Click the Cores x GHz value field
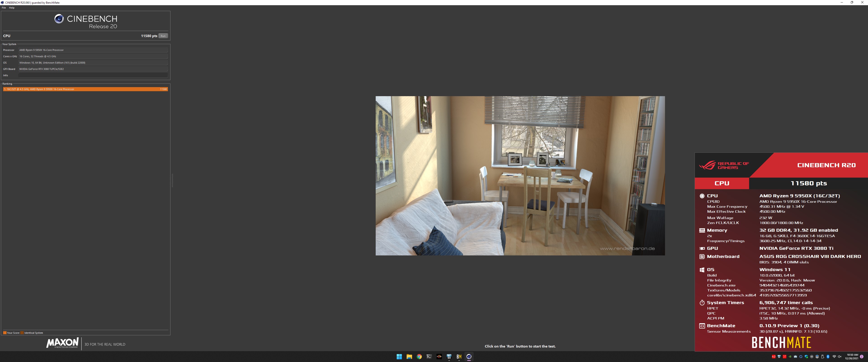Image resolution: width=868 pixels, height=362 pixels. coord(93,56)
